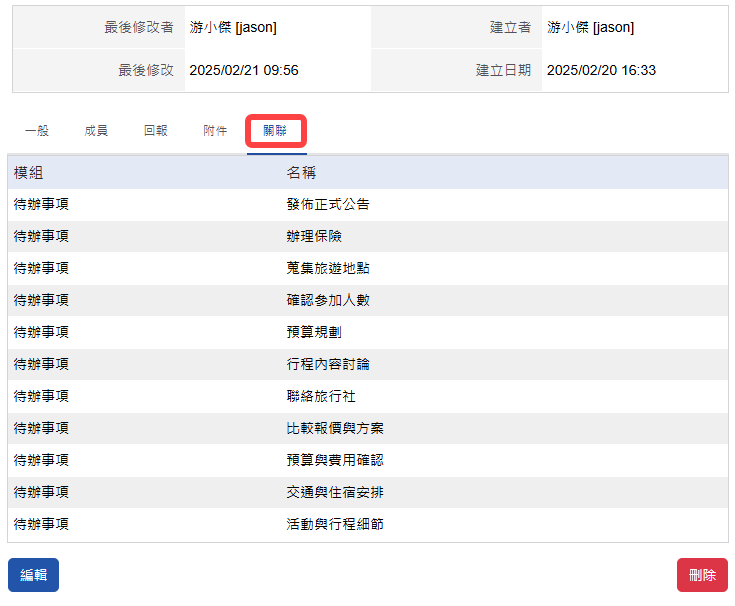735x606 pixels.
Task: Click 待辦事項 in the 活動與行程細節 row
Action: click(x=41, y=524)
